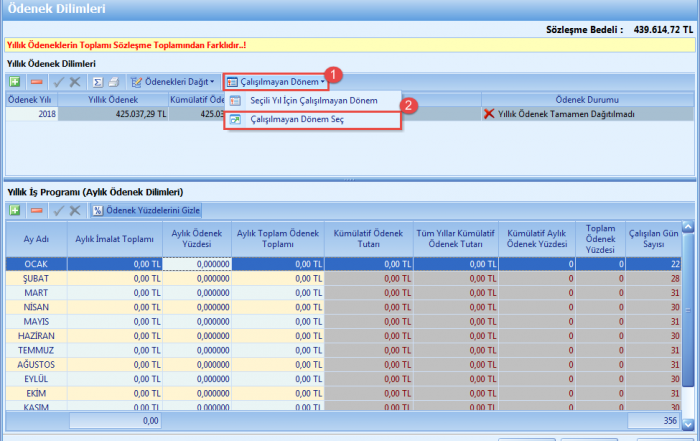The width and height of the screenshot is (700, 441).
Task: Click the green add icon in Yıllık İş Programı toolbar
Action: pos(15,210)
